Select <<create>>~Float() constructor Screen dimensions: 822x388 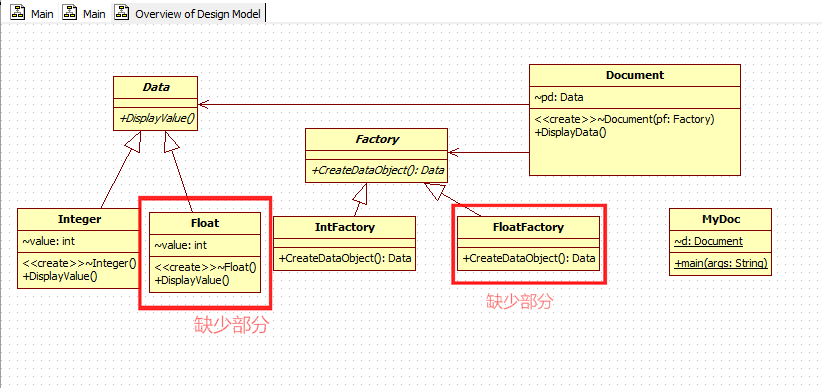pos(205,267)
